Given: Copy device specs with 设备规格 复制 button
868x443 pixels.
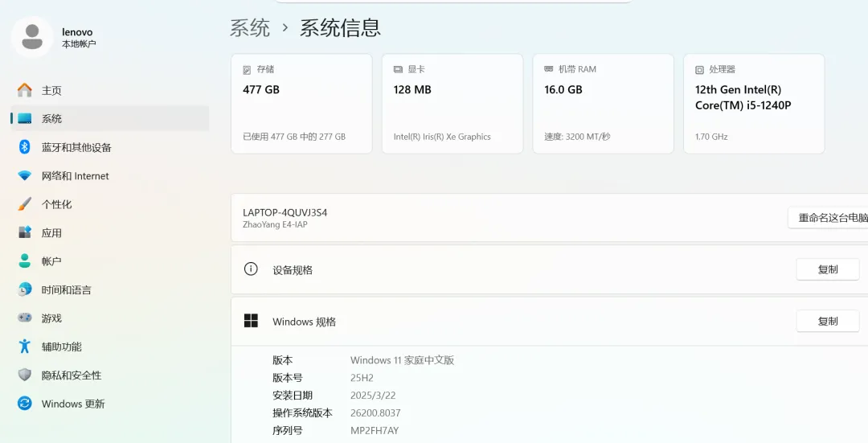Looking at the screenshot, I should pos(828,269).
